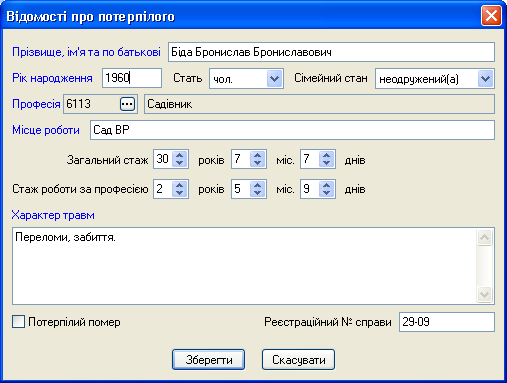Click the Прізвище, ім'я та по батькові label
This screenshot has height=383, width=507.
tap(86, 52)
